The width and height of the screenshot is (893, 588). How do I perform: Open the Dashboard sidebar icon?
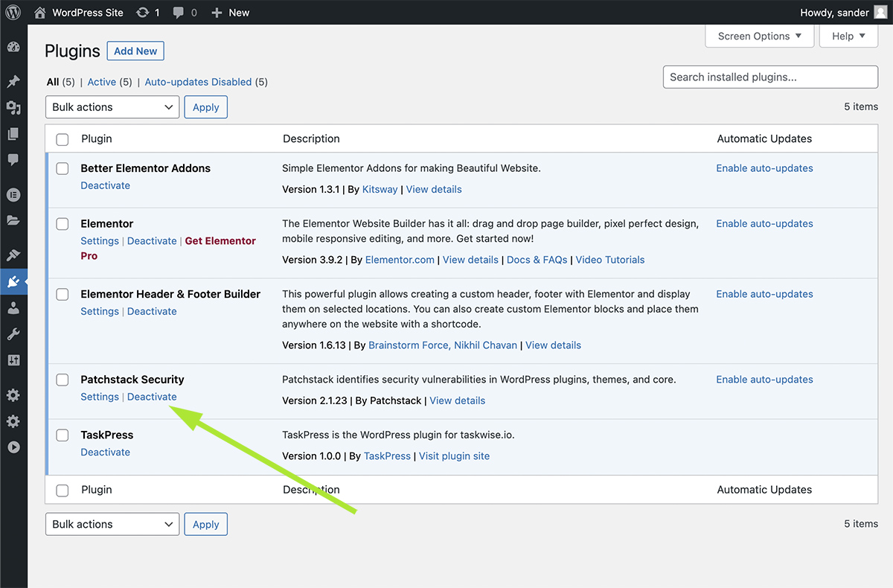click(13, 48)
